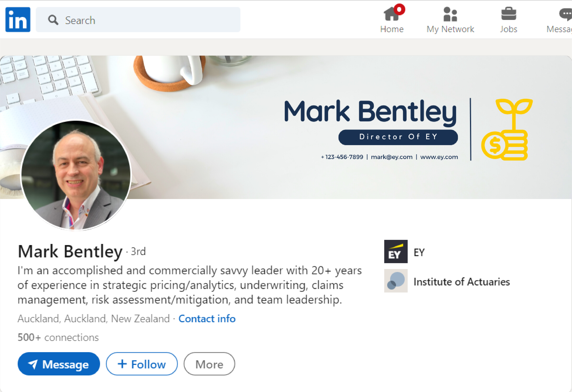Open the Messaging speech bubble icon
The image size is (572, 392).
pyautogui.click(x=566, y=14)
